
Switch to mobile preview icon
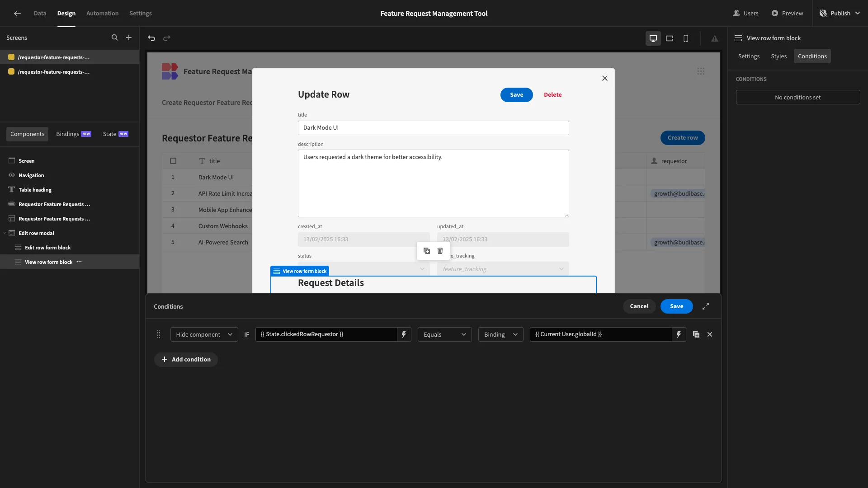tap(686, 38)
